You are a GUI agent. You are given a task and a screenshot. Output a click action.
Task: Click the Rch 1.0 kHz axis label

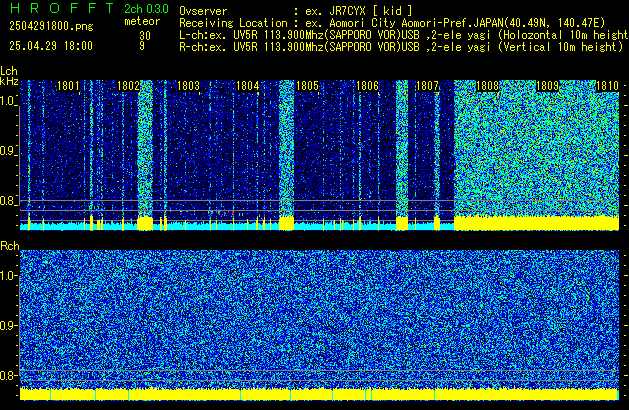[x=8, y=276]
